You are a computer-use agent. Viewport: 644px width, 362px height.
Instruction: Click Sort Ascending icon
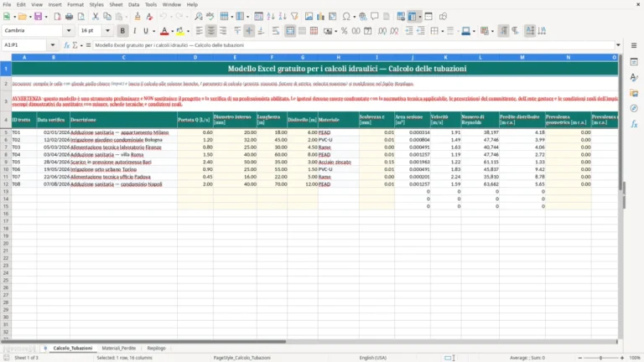pos(271,17)
